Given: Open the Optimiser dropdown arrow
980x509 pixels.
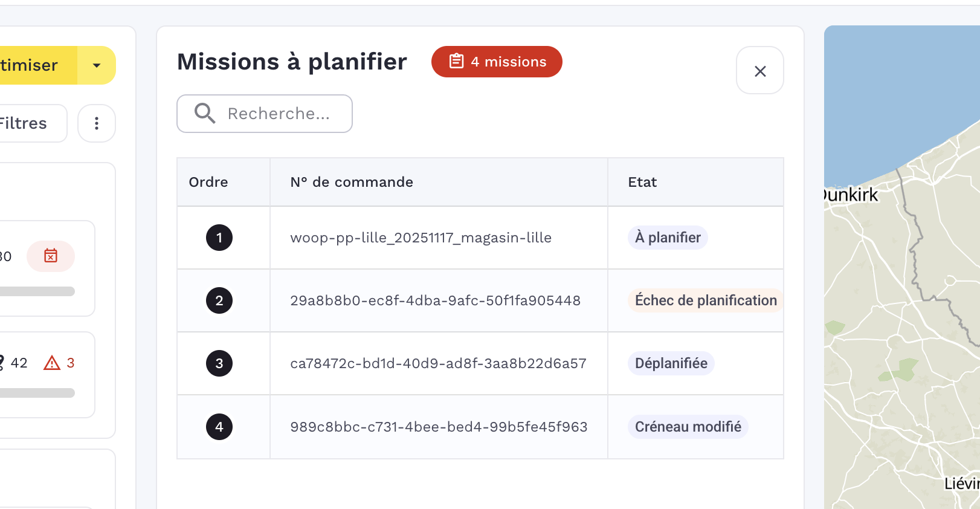Looking at the screenshot, I should 97,65.
